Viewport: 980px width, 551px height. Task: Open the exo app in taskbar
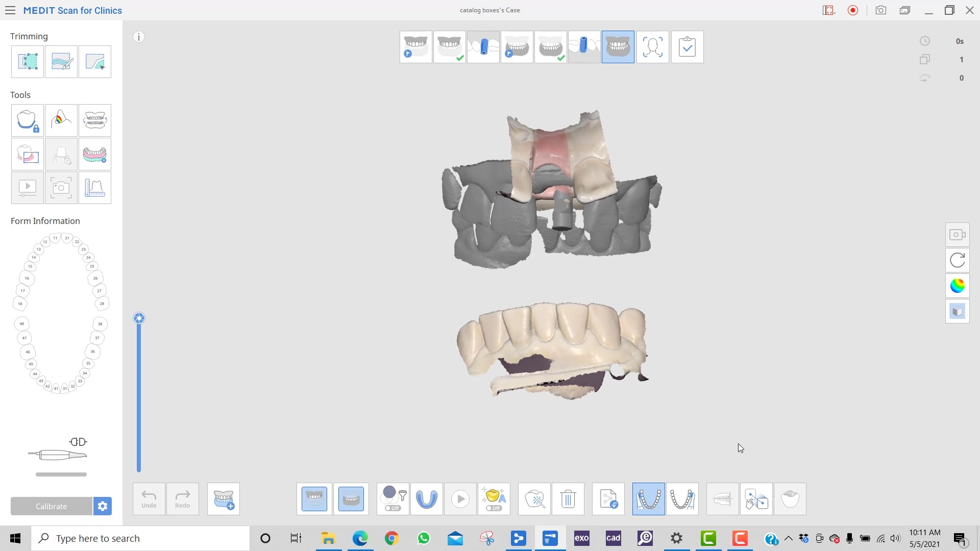[x=581, y=538]
